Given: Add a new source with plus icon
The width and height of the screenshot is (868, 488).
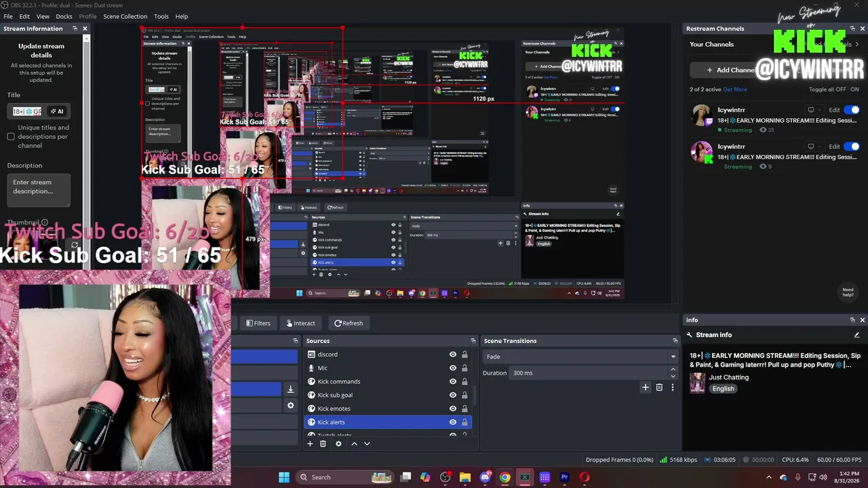Looking at the screenshot, I should point(311,444).
